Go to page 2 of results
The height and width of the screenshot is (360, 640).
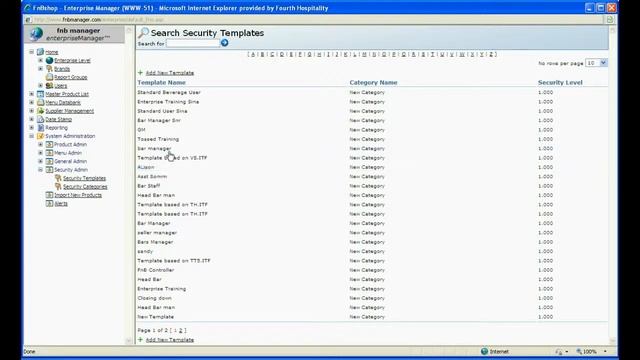tap(180, 330)
